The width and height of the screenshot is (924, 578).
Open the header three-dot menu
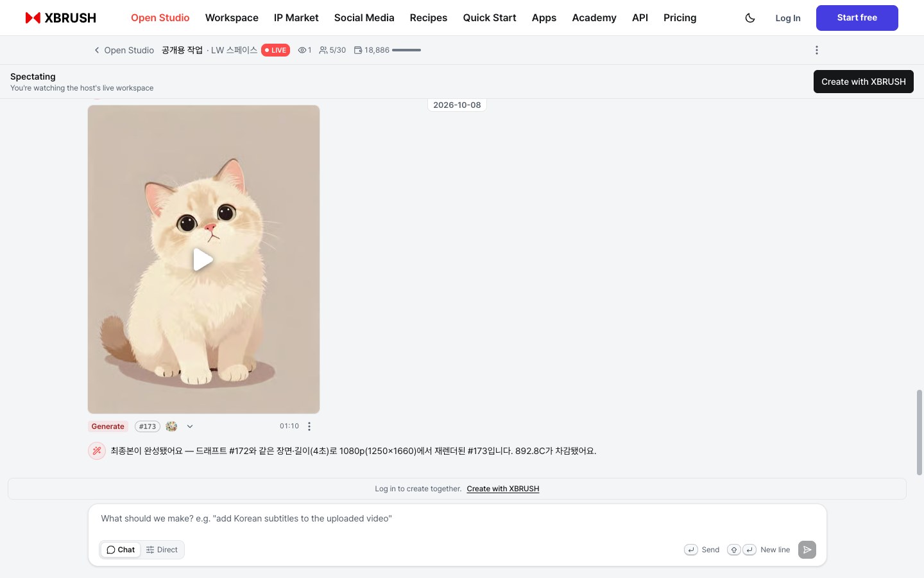click(x=817, y=50)
